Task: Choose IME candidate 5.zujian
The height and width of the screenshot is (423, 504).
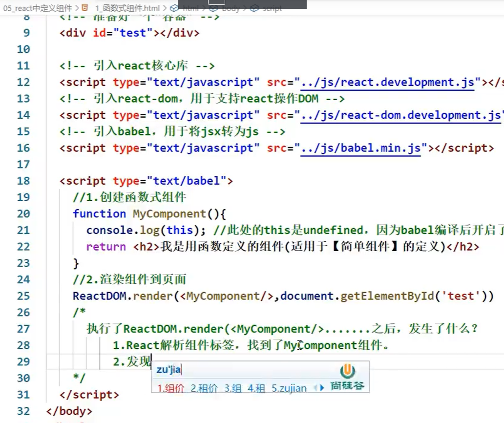Action: (289, 388)
